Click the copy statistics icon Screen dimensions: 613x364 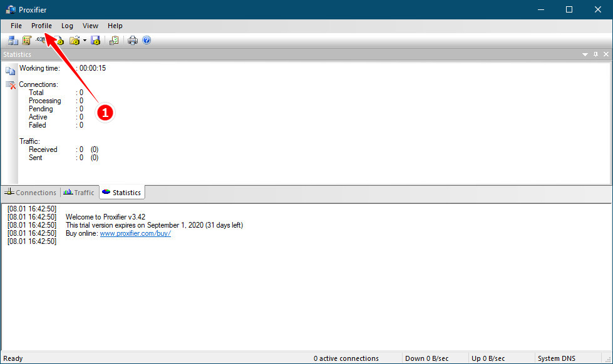(10, 71)
